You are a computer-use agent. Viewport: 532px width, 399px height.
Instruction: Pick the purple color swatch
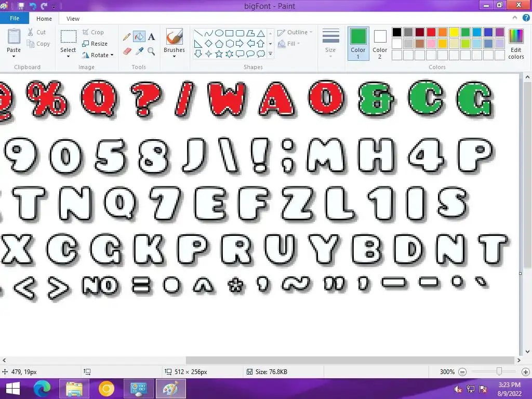click(x=499, y=32)
